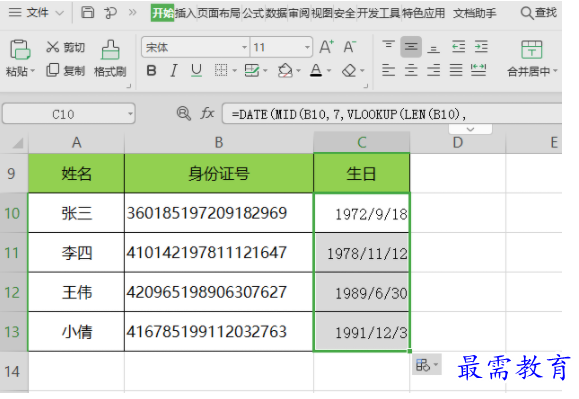Open the 合并居中 dropdown arrow
This screenshot has height=399, width=579.
[555, 70]
